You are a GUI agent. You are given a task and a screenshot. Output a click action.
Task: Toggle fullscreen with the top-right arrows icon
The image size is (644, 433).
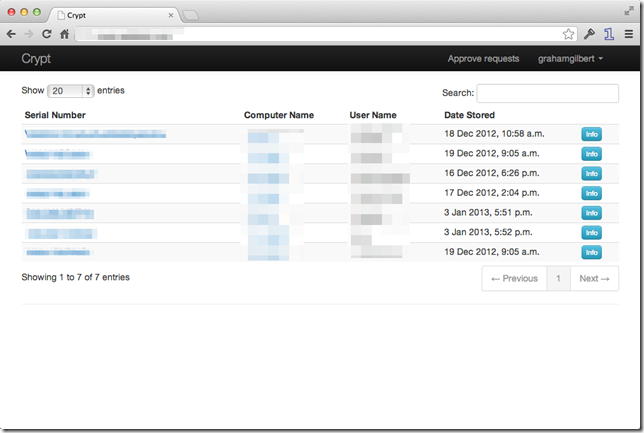pyautogui.click(x=629, y=11)
